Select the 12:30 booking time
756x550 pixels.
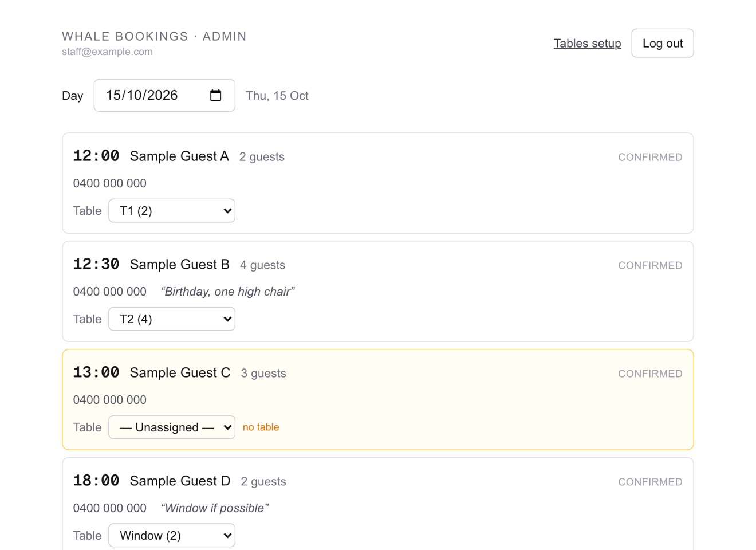click(96, 264)
